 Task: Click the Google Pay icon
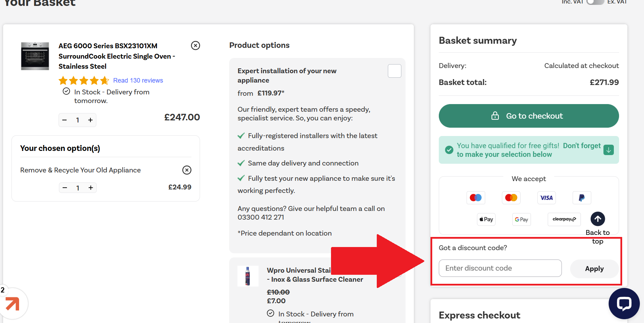click(x=521, y=219)
